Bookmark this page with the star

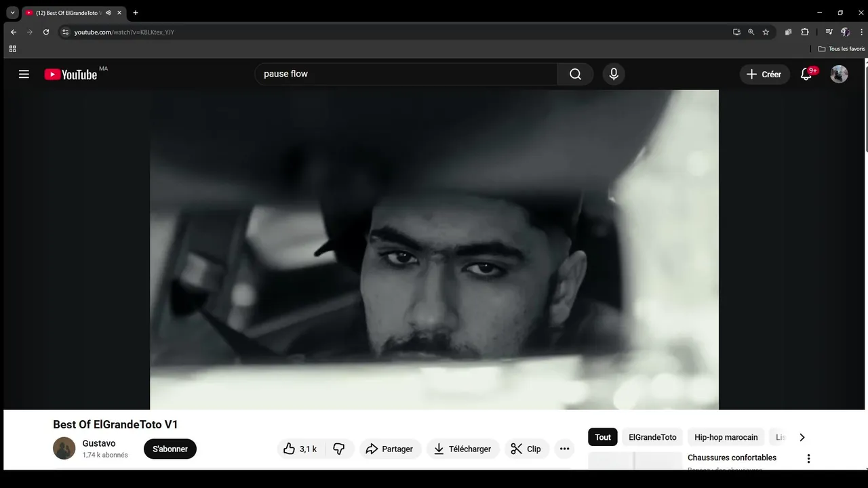click(766, 32)
